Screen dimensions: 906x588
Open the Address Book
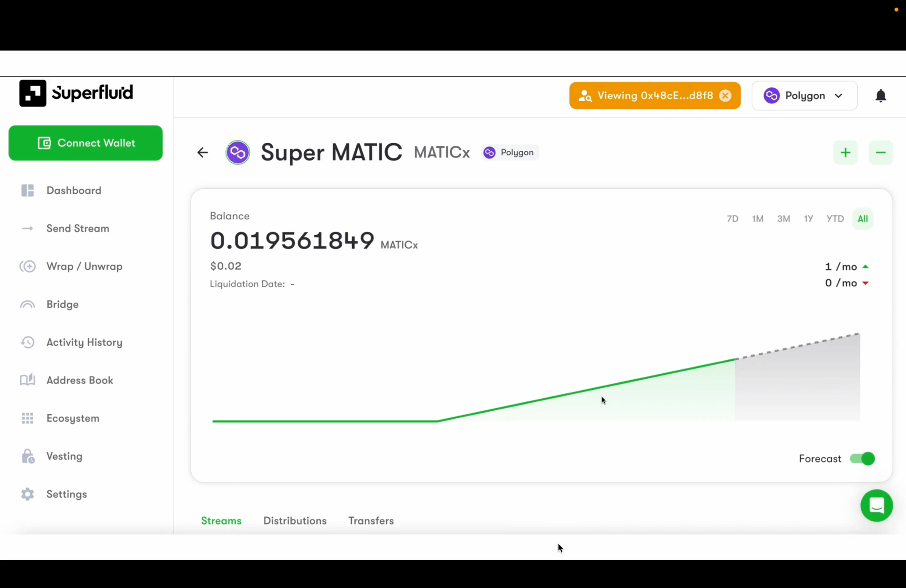click(x=80, y=381)
